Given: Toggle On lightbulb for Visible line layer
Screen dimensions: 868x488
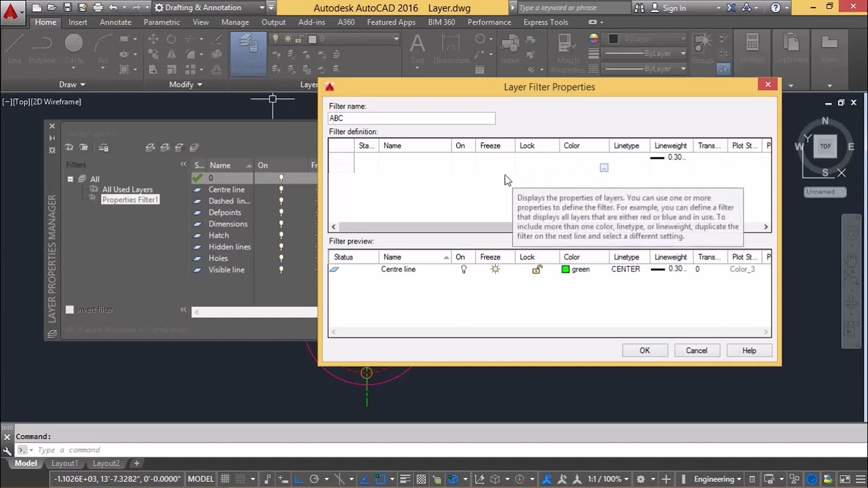Looking at the screenshot, I should [281, 270].
